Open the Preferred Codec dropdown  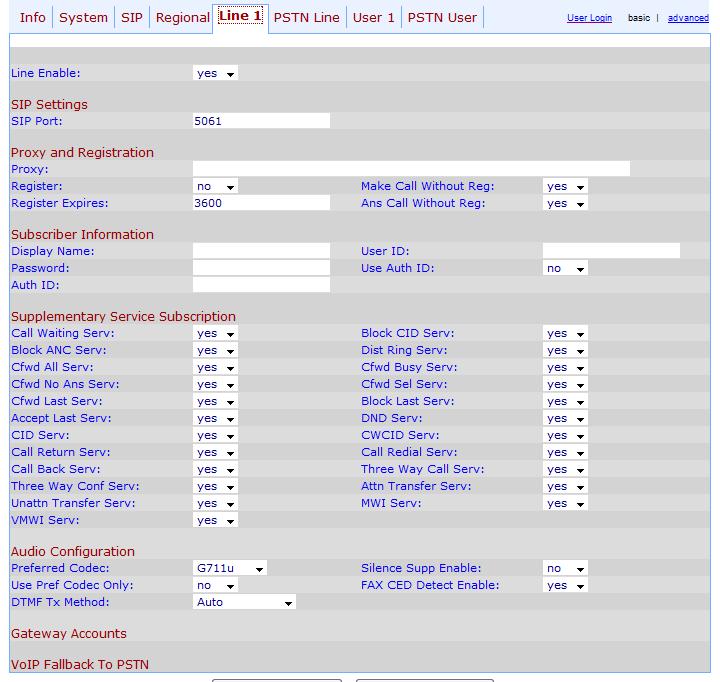(x=230, y=568)
